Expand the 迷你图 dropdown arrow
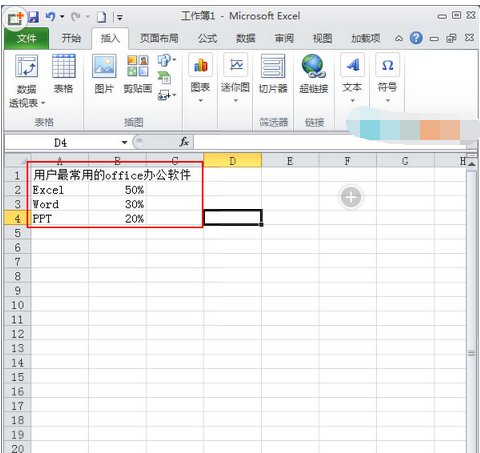Viewport: 480px width, 453px height. pos(235,100)
